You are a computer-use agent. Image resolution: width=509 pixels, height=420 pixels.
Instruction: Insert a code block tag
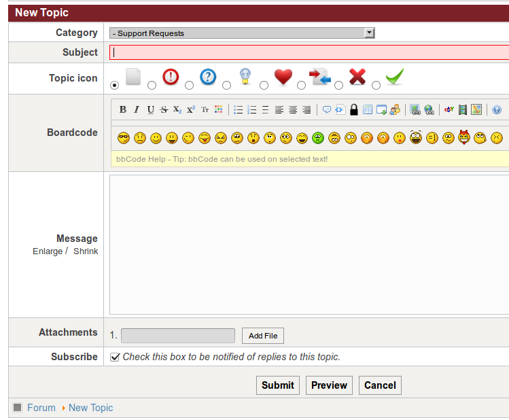click(340, 109)
